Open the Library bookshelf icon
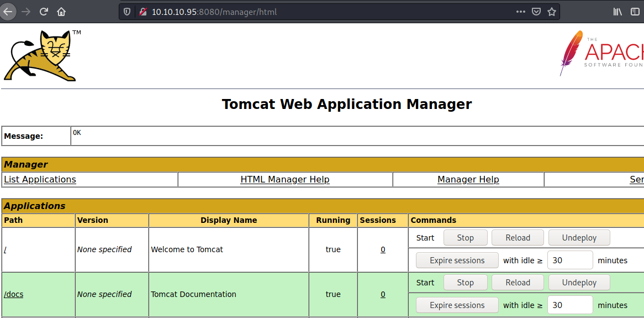This screenshot has height=318, width=644. click(x=617, y=12)
